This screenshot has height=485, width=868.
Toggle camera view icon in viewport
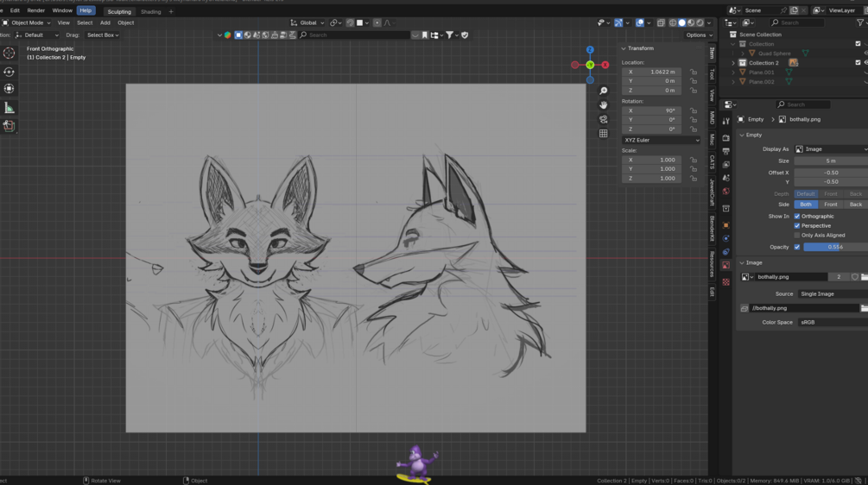604,119
